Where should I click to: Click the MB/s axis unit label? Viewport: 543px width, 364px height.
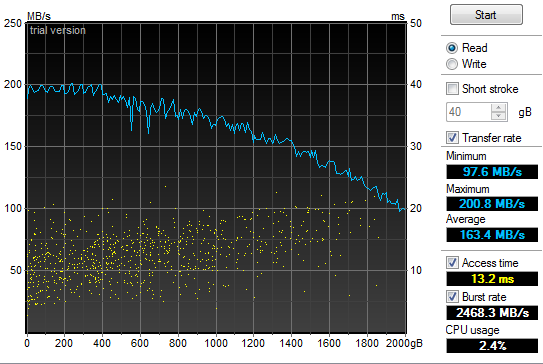(x=39, y=16)
